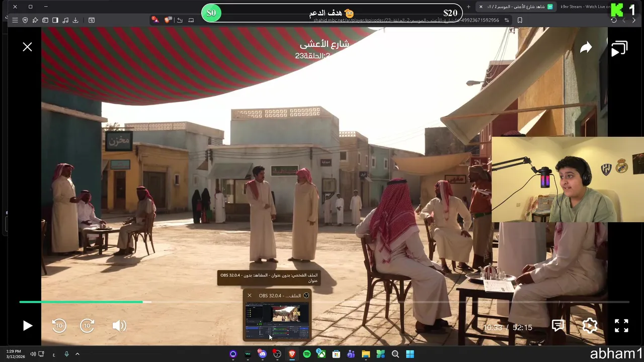Open Brave VPN shield icon in toolbar

[25, 20]
